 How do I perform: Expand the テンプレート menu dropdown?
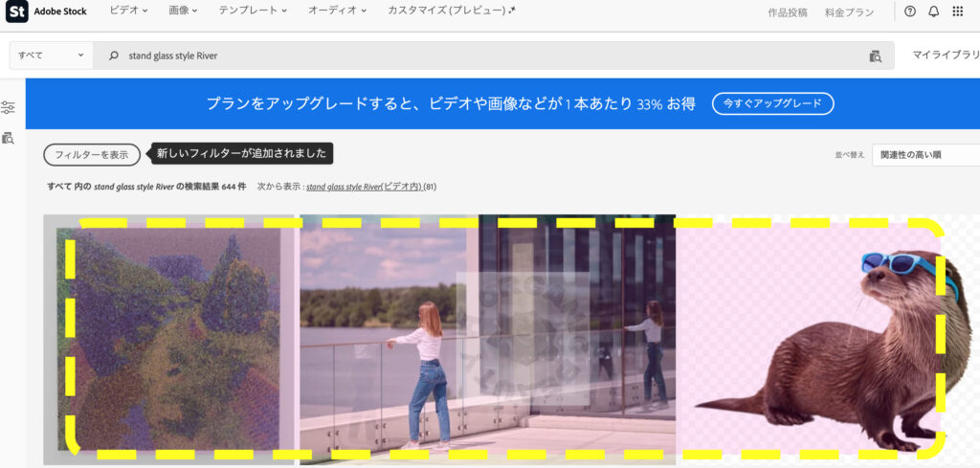pos(253,11)
